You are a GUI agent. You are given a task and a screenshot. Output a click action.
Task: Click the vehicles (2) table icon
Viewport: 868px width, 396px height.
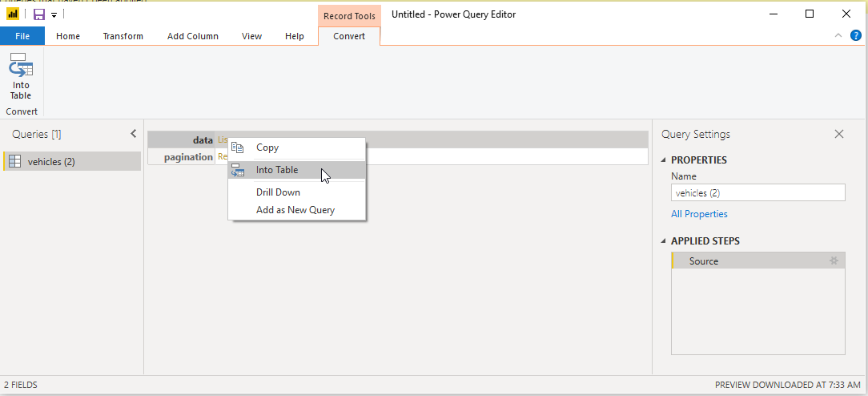15,161
